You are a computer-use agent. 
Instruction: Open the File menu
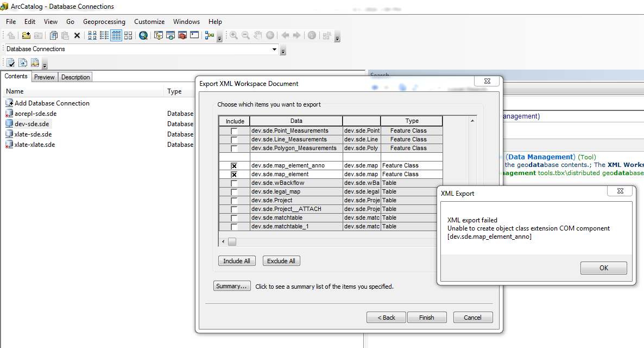click(x=11, y=21)
